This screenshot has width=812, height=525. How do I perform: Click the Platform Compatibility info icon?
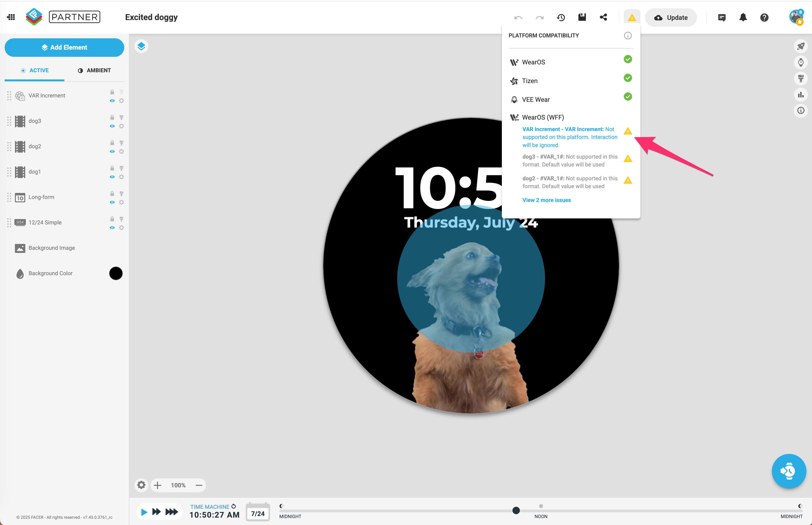pyautogui.click(x=628, y=36)
